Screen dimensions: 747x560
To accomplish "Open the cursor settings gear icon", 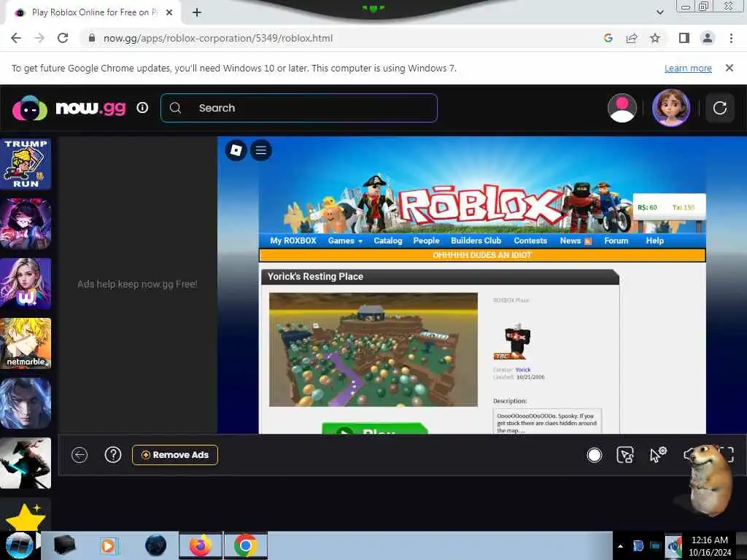I will pyautogui.click(x=658, y=455).
